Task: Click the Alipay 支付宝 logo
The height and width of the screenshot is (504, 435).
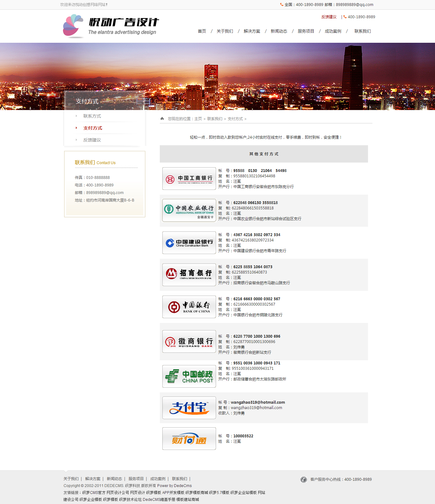Action: click(x=189, y=408)
